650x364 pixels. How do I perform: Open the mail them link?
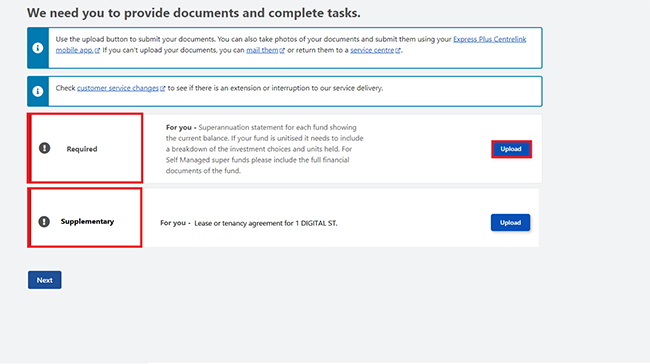coord(262,50)
